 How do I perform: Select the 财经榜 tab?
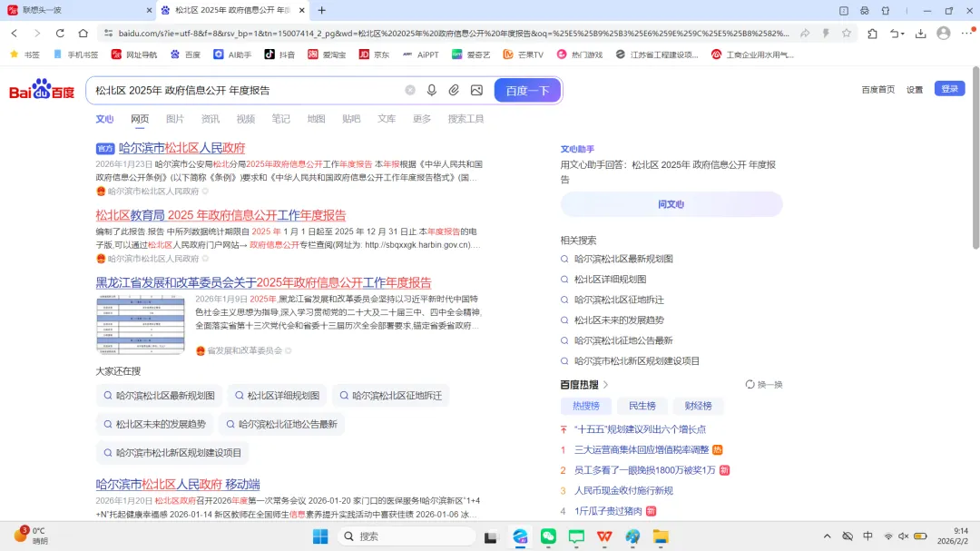tap(698, 406)
